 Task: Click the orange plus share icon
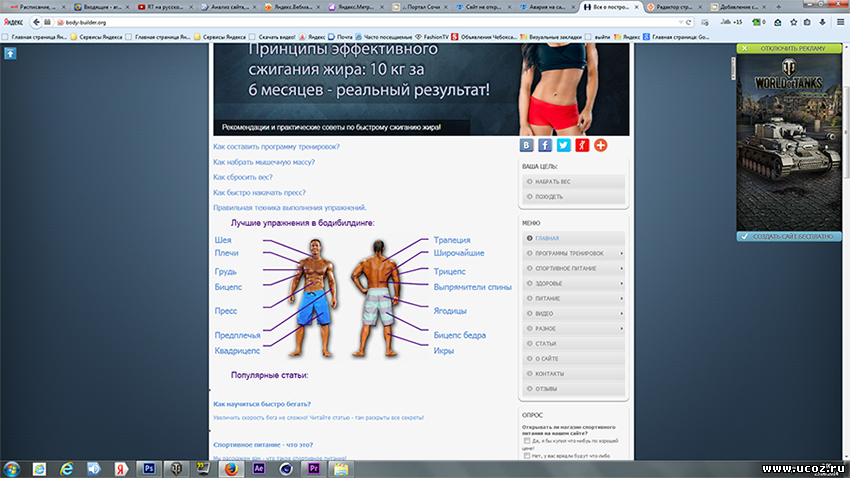tap(601, 145)
